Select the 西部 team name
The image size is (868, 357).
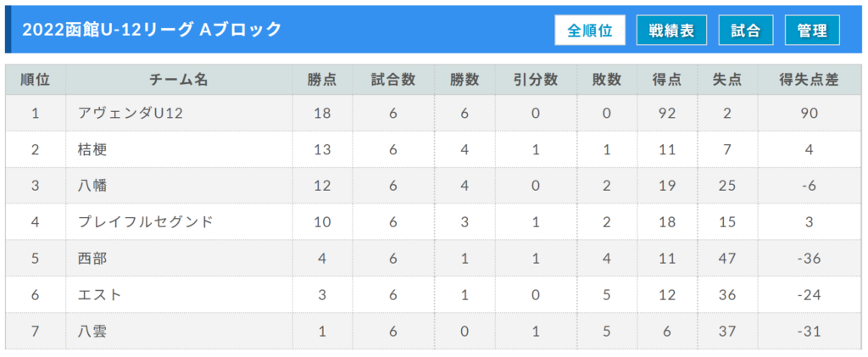tap(92, 259)
